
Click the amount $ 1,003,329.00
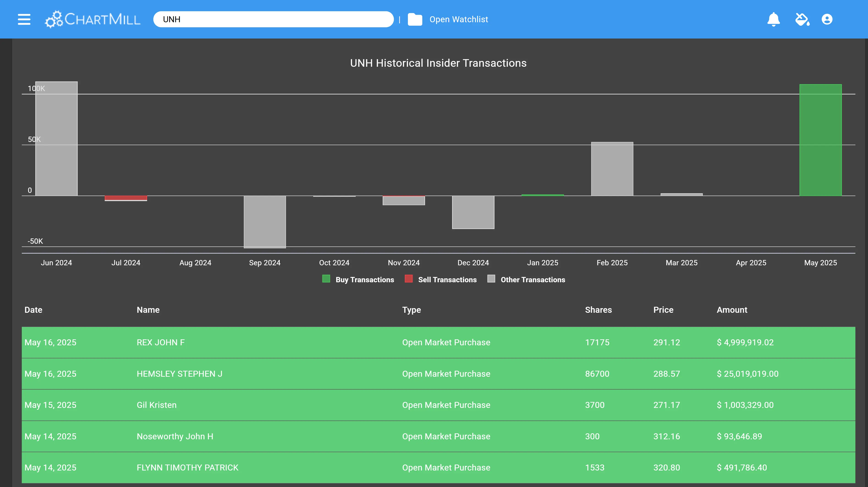(745, 405)
